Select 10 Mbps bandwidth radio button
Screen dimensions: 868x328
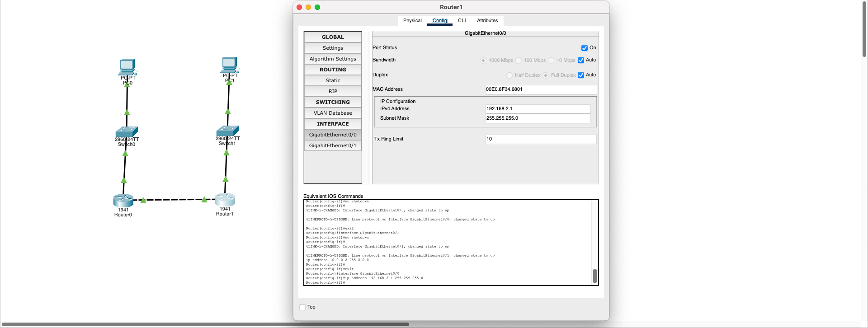[x=551, y=61]
